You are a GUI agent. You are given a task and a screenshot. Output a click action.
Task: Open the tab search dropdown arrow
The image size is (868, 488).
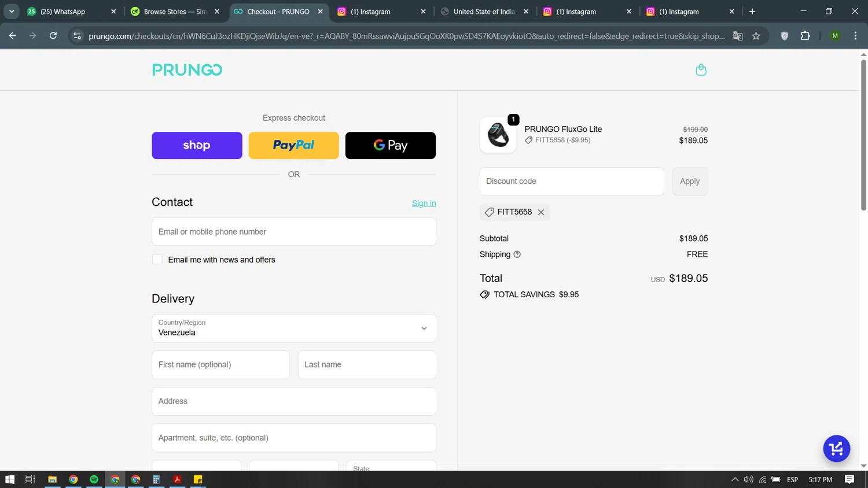[12, 12]
